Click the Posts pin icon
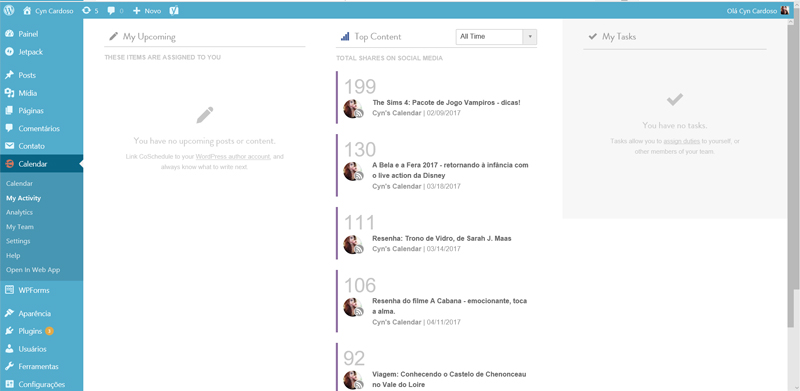Image resolution: width=800 pixels, height=391 pixels. tap(9, 75)
